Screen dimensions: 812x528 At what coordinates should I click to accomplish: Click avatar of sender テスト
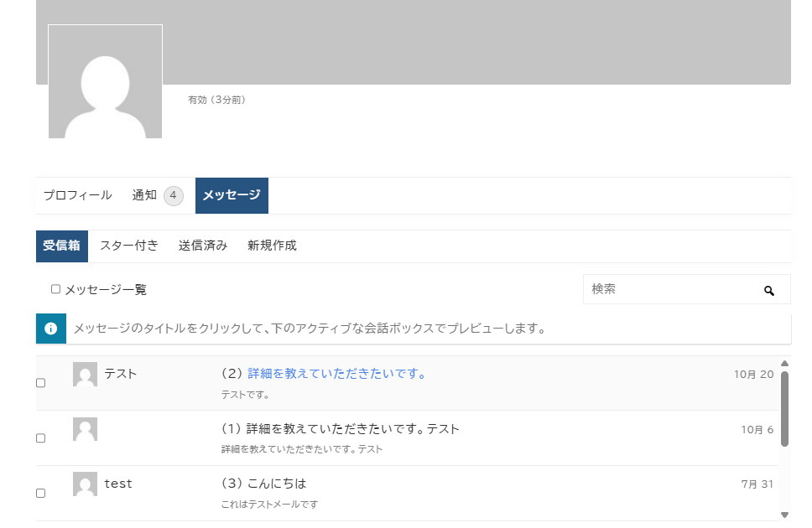tap(85, 374)
